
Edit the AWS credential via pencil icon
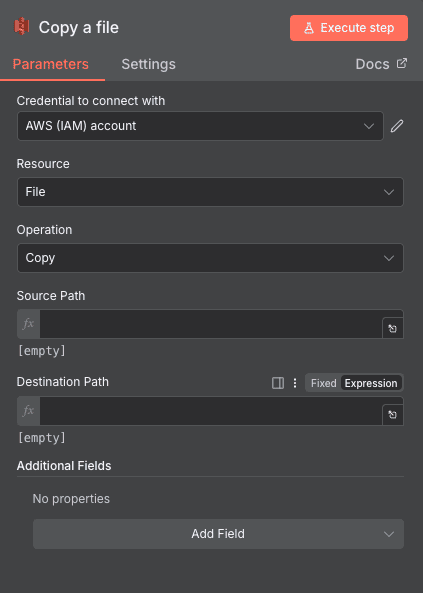pos(397,126)
